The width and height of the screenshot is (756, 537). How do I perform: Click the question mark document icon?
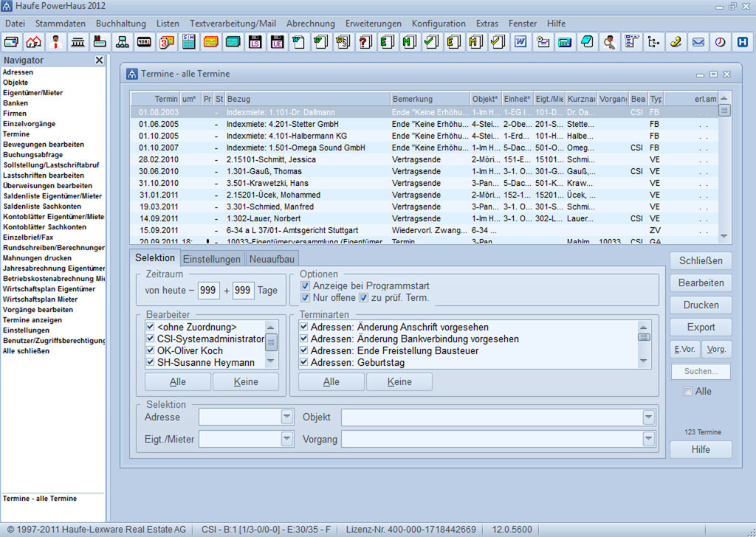pos(365,42)
